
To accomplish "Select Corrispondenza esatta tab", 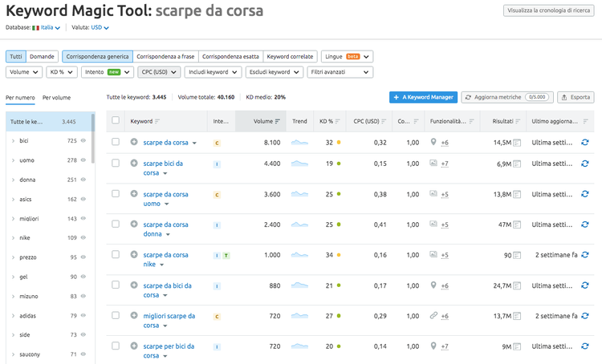I will pos(230,56).
